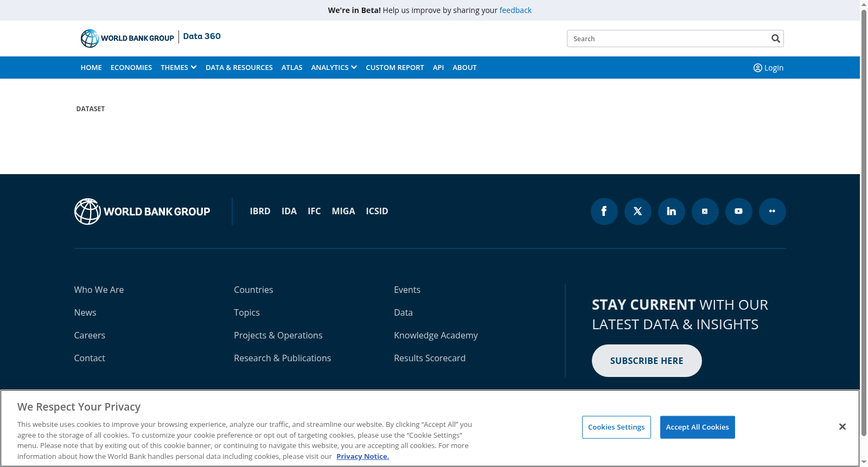
Task: Go to the Home menu item
Action: click(91, 68)
